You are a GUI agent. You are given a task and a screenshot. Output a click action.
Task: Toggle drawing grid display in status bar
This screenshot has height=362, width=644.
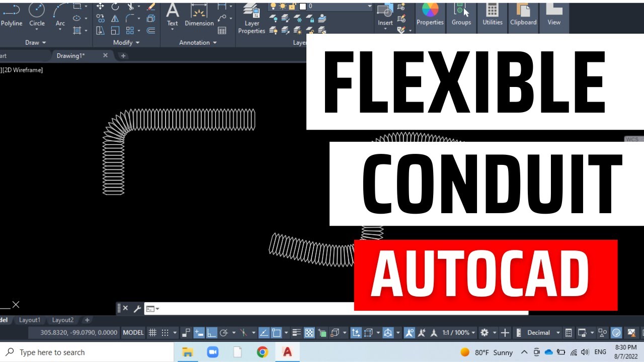pyautogui.click(x=153, y=333)
